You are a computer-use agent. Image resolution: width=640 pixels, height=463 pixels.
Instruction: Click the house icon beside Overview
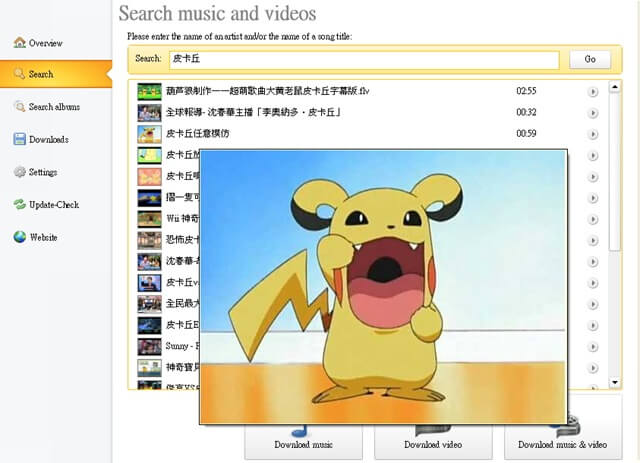[x=20, y=42]
